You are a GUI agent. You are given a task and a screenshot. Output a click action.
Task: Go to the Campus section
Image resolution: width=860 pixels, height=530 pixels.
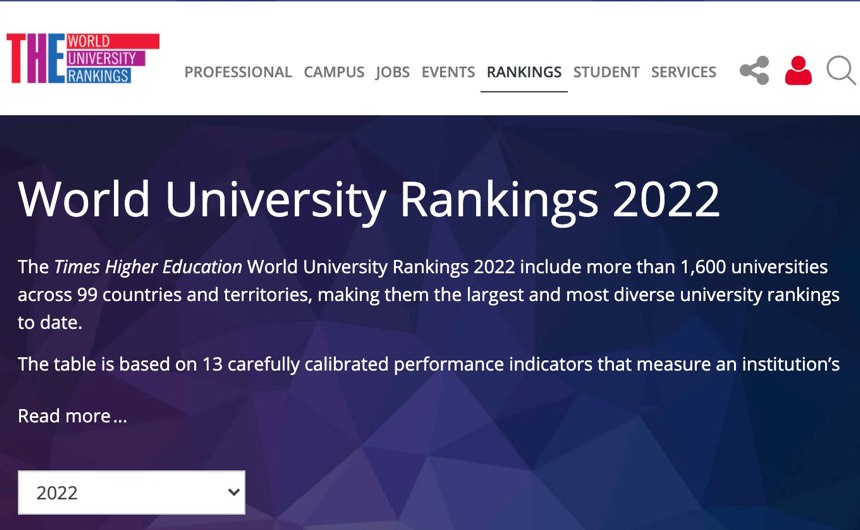pos(334,72)
